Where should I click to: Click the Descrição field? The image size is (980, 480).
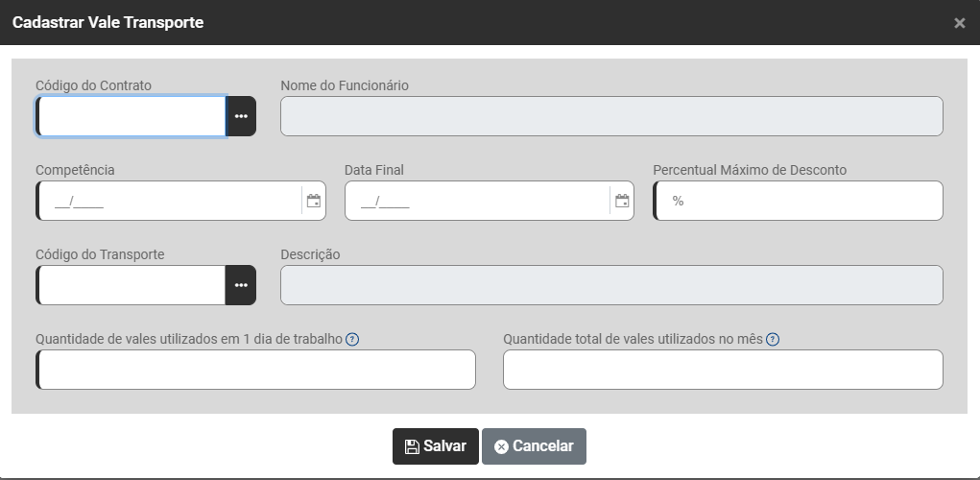(x=611, y=285)
